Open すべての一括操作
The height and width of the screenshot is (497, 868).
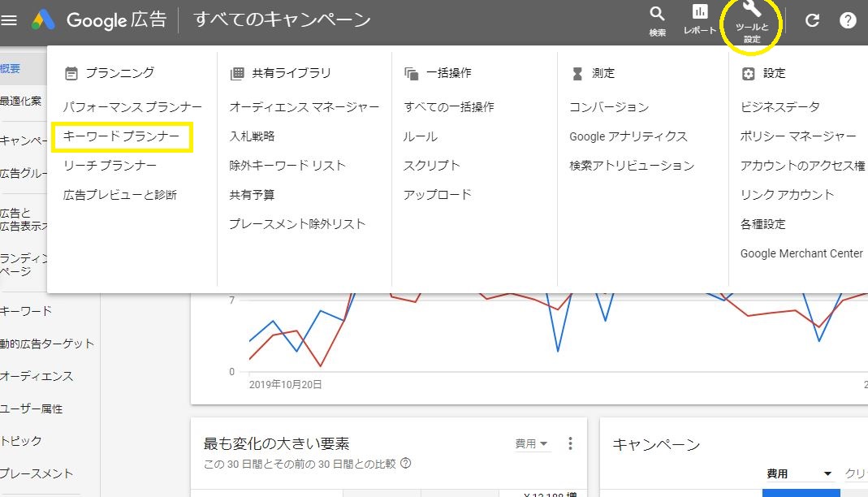click(x=449, y=107)
